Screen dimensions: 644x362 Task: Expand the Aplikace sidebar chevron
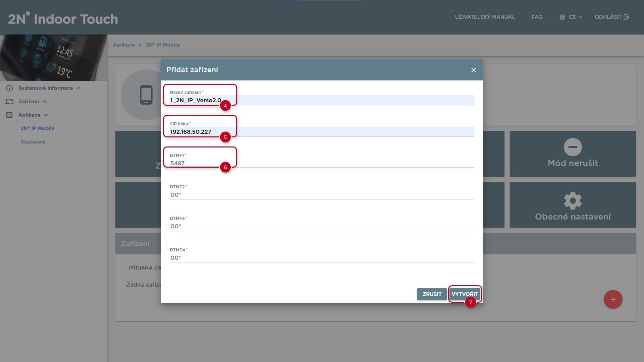tap(46, 115)
